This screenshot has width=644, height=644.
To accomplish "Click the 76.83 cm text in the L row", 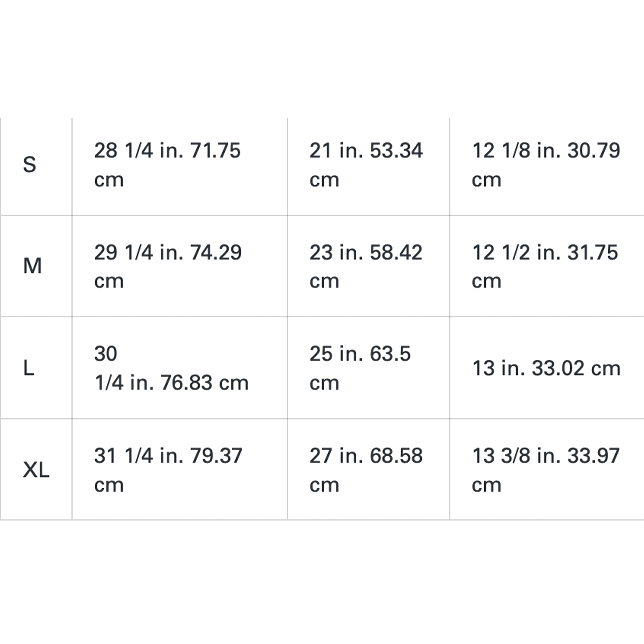I will [205, 382].
